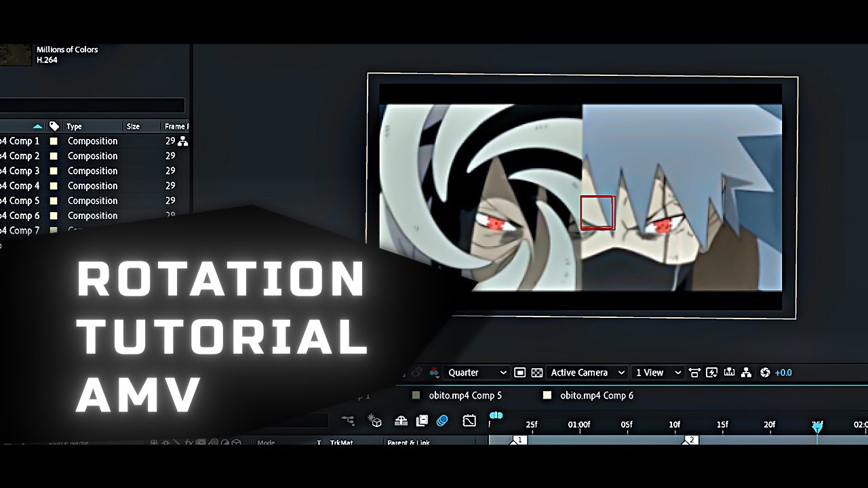Click the Comp 3 label color swatch
The image size is (868, 488).
coord(54,171)
